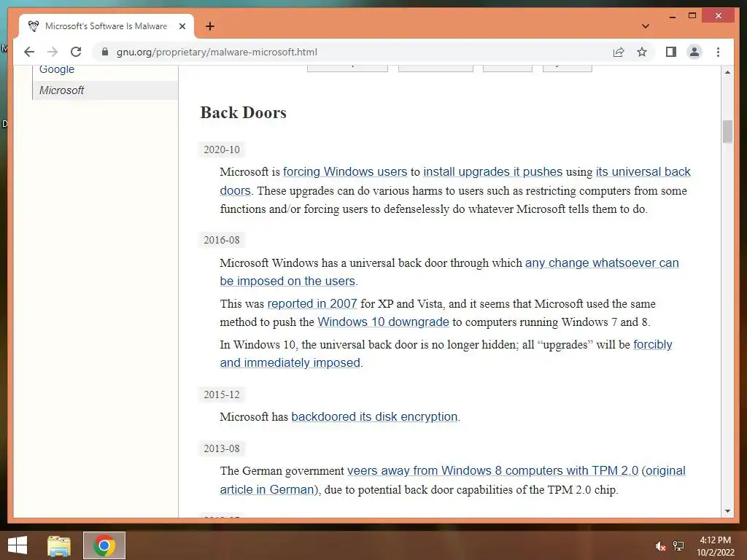Viewport: 747px width, 560px height.
Task: Open the Chrome three-dot menu
Action: pyautogui.click(x=718, y=52)
